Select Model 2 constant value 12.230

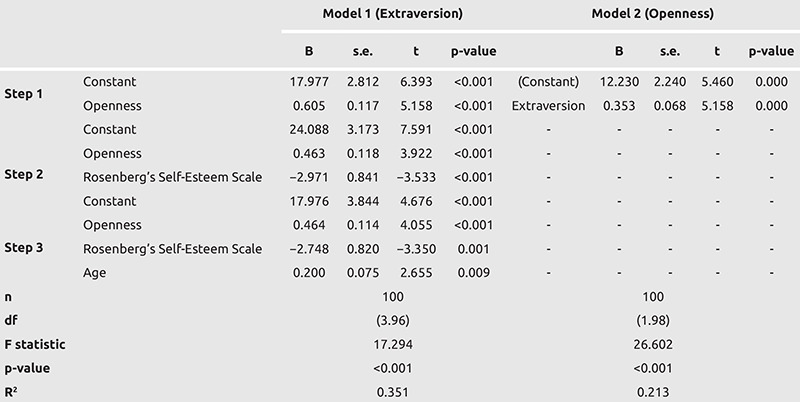click(x=618, y=82)
